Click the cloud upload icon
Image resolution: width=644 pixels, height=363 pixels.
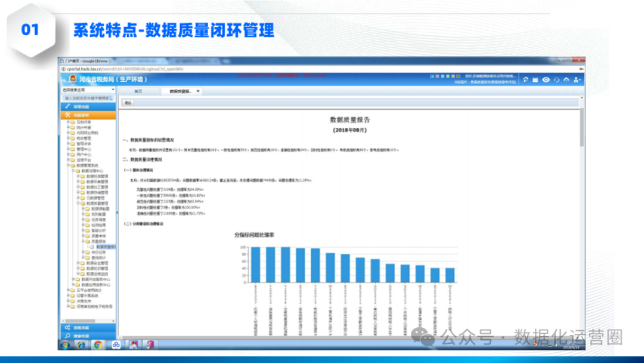tap(566, 80)
